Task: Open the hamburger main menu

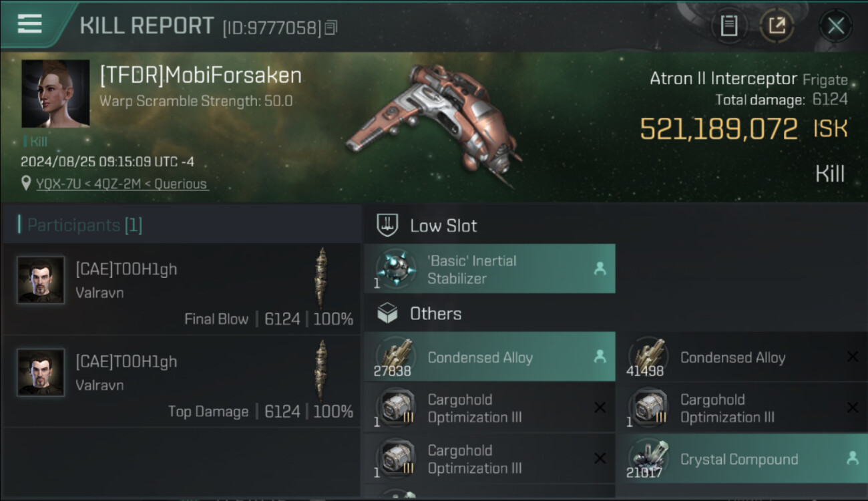Action: click(30, 24)
